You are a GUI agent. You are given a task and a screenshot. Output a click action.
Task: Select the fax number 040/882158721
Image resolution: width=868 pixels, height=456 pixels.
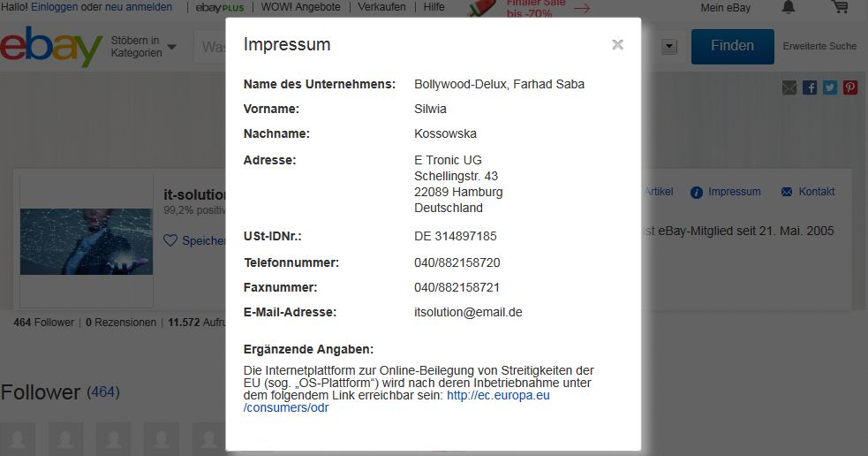point(457,287)
